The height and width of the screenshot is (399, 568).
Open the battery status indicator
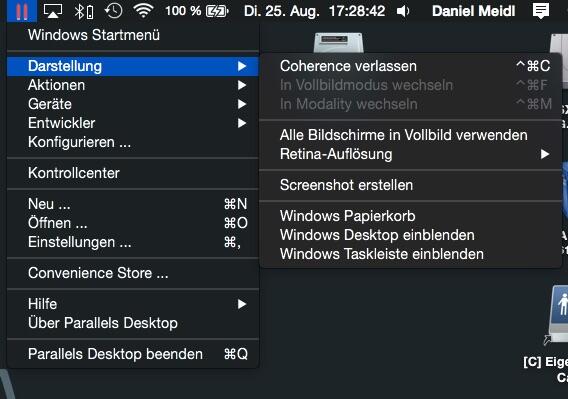pyautogui.click(x=197, y=11)
